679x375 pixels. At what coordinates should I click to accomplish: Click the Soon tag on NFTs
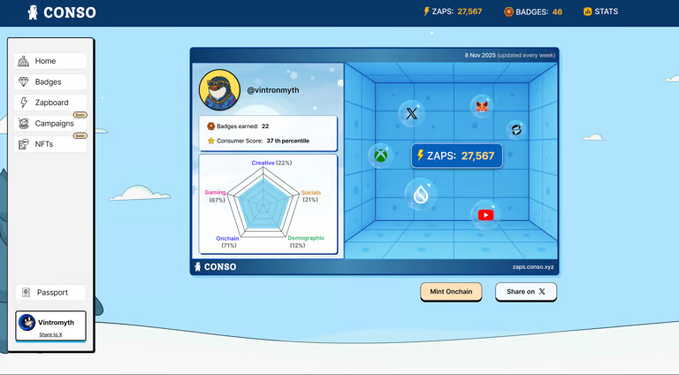(x=80, y=136)
